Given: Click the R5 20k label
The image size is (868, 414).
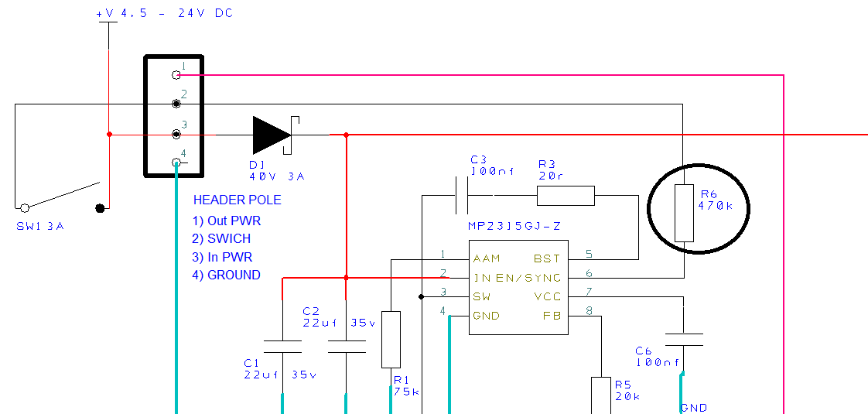Looking at the screenshot, I should (627, 390).
